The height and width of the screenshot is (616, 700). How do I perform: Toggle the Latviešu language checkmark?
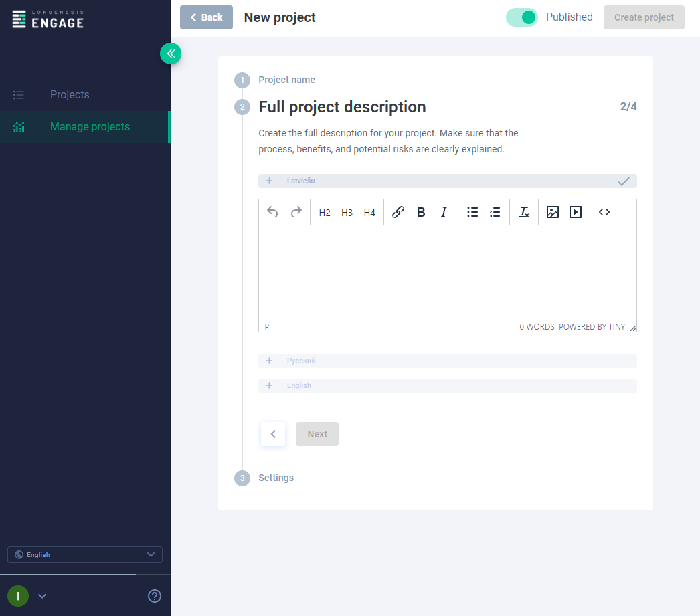(624, 181)
